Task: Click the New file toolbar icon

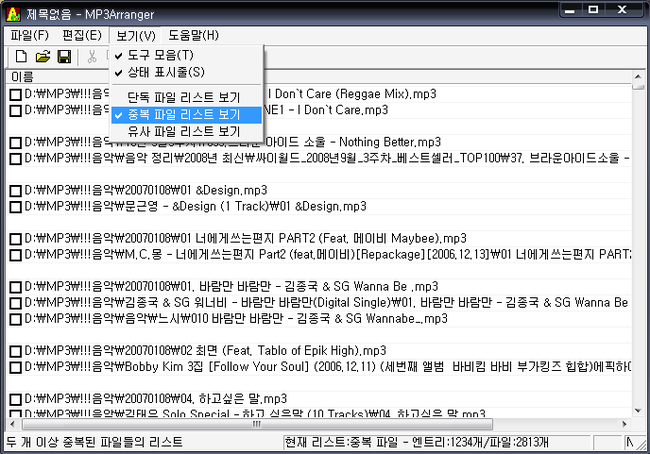Action: click(21, 56)
